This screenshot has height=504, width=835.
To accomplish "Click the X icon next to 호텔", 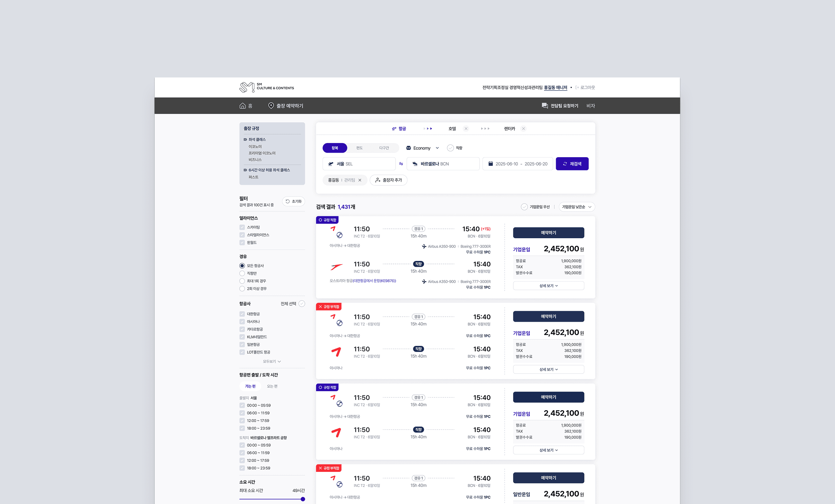I will click(x=466, y=129).
